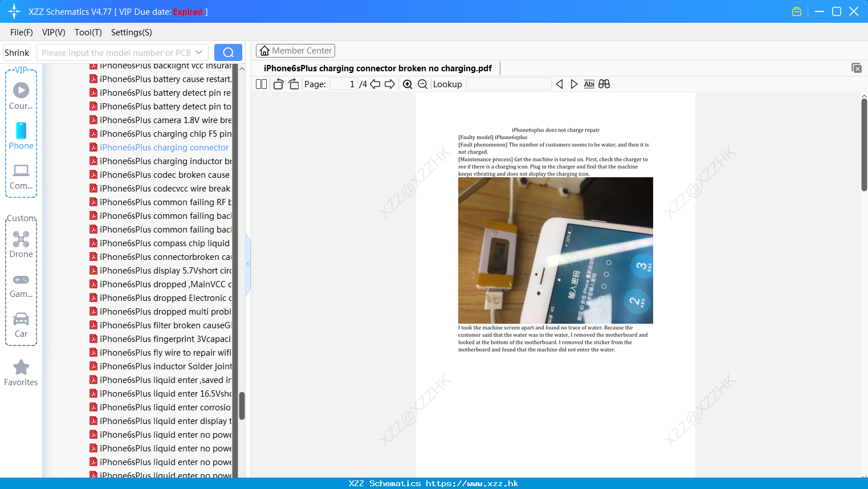This screenshot has height=489, width=868.
Task: Open iPhone6sPlus dropped multi problem file
Action: click(x=160, y=312)
